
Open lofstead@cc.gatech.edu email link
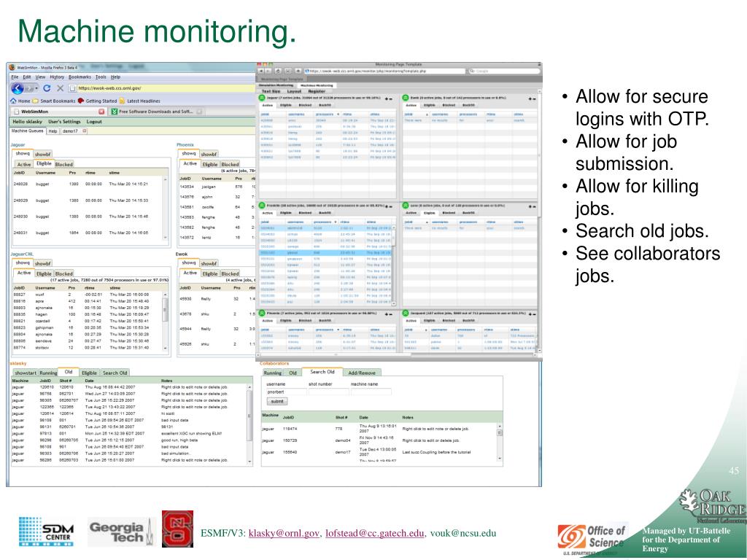tap(374, 533)
